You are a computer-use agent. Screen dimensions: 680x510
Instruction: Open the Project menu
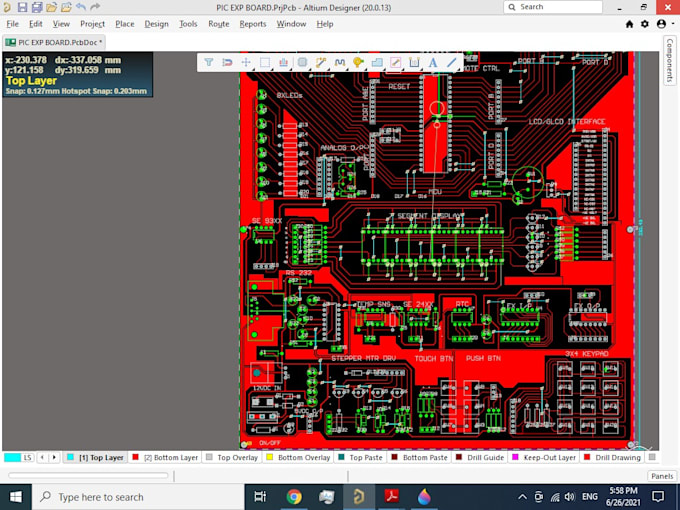(92, 24)
